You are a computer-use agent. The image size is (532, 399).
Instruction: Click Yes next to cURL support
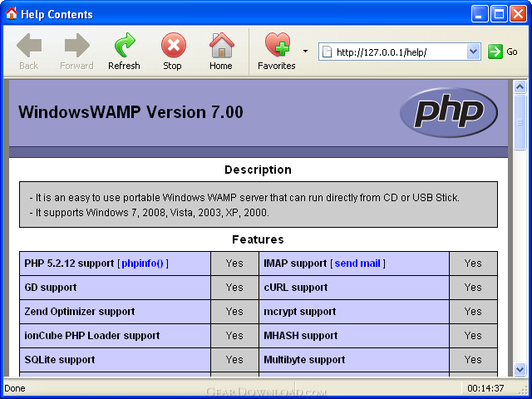pos(473,288)
